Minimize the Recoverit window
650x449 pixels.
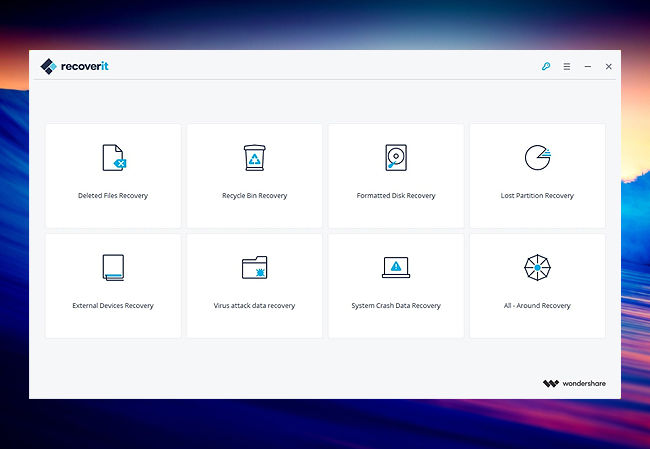pos(588,66)
